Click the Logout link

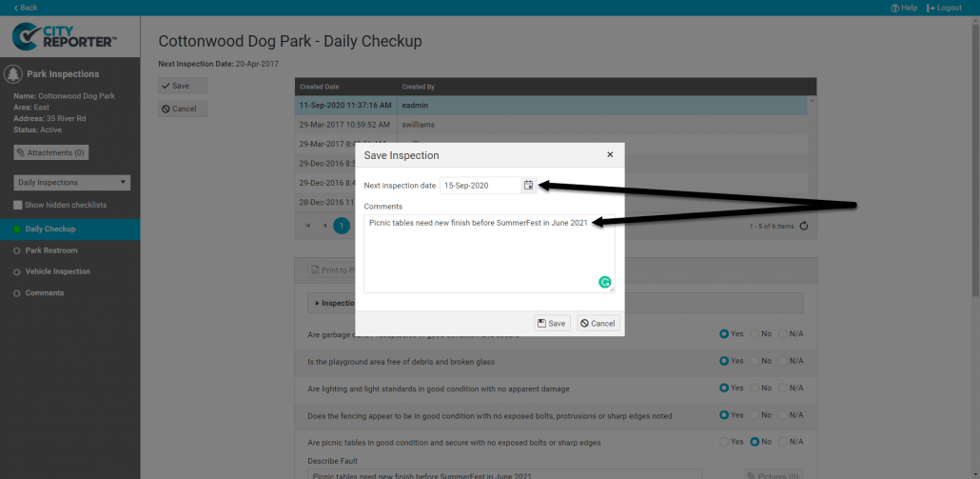coord(944,8)
